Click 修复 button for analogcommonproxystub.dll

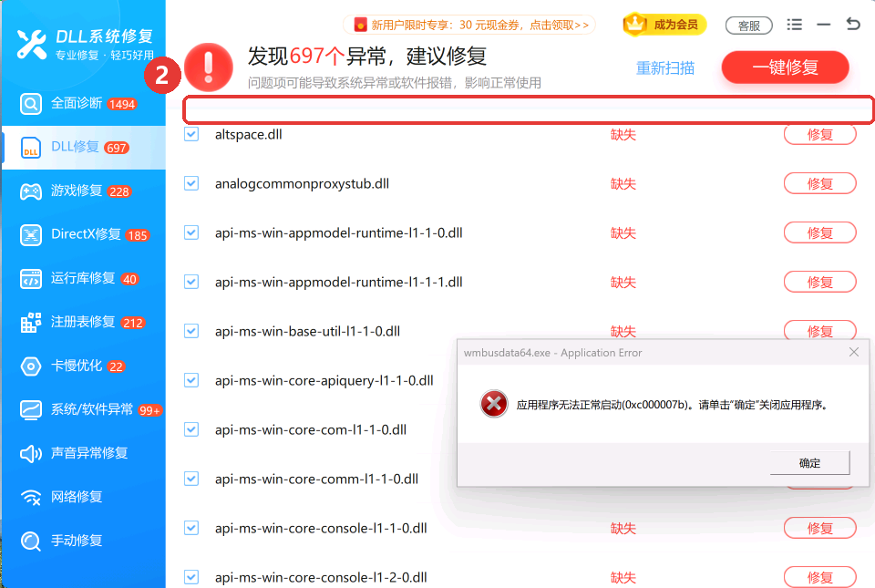[x=819, y=183]
